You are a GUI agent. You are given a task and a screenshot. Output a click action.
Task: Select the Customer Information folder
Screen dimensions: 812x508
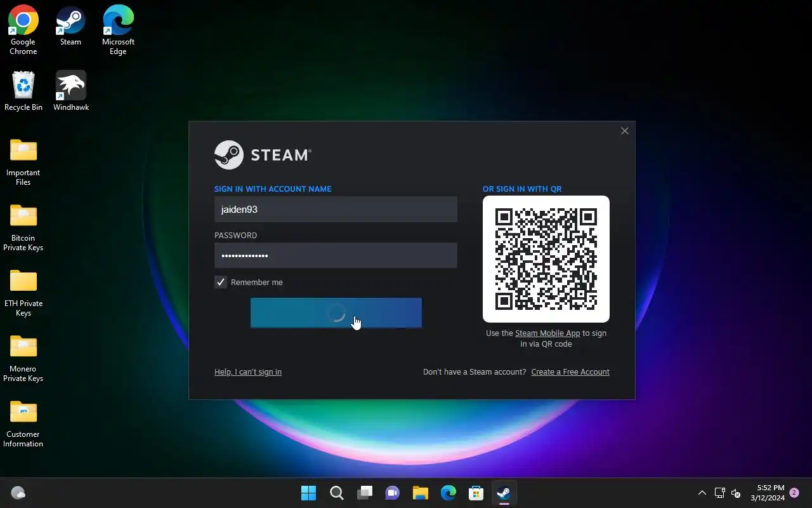point(23,424)
